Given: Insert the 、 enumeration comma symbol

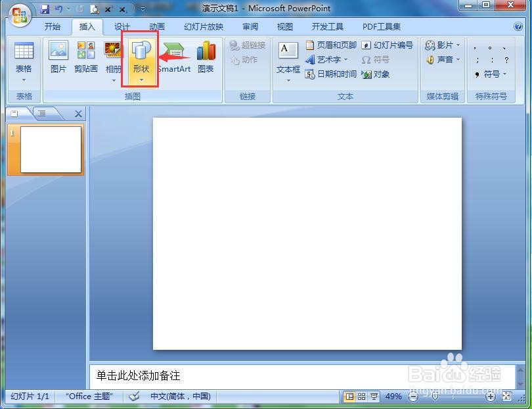Looking at the screenshot, I should 504,48.
